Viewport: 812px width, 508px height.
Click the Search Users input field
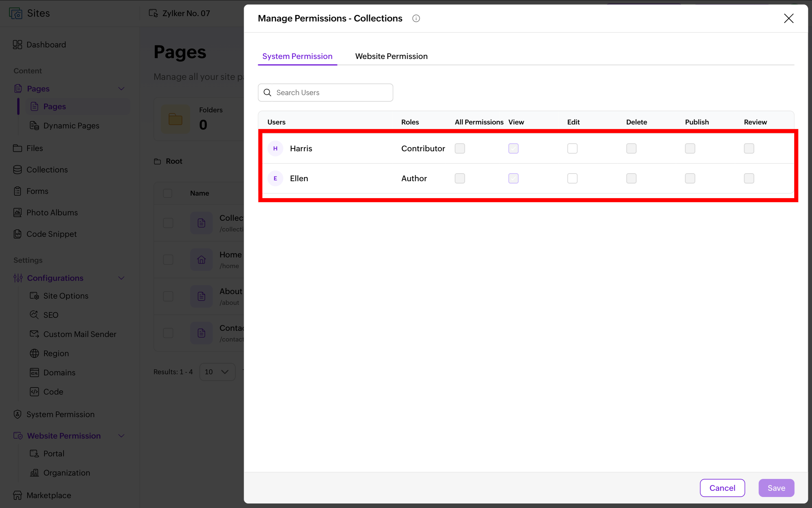pyautogui.click(x=325, y=93)
